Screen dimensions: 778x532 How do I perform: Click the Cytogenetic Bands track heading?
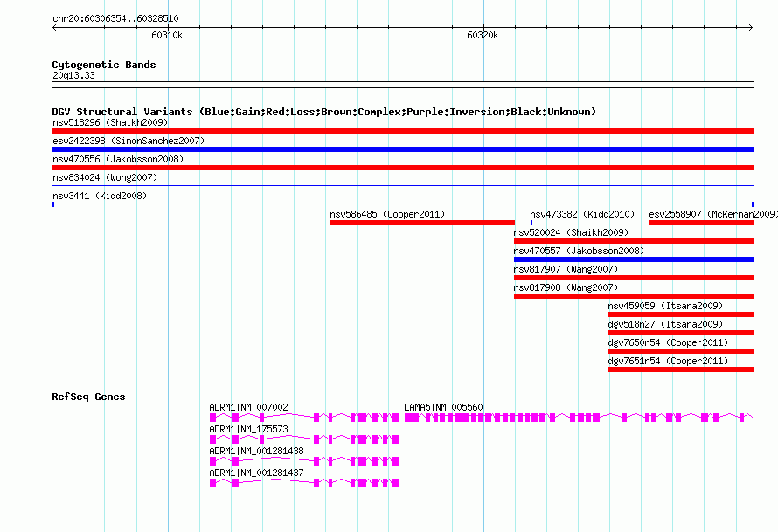(x=104, y=65)
